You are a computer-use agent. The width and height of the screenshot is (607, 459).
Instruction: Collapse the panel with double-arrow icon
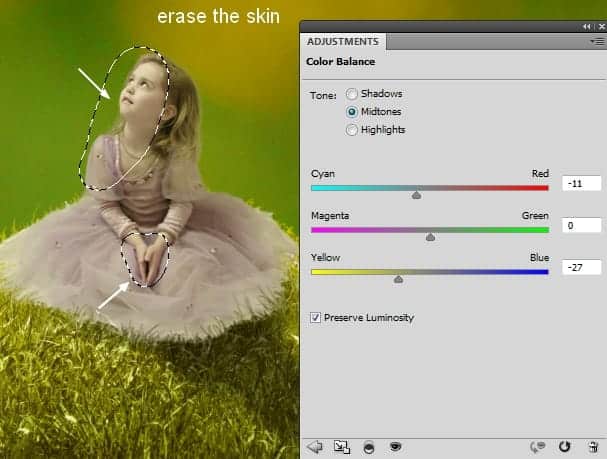click(587, 27)
